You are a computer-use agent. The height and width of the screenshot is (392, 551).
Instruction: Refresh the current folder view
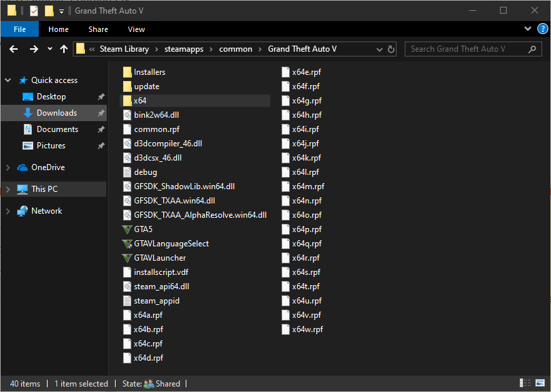tap(391, 49)
